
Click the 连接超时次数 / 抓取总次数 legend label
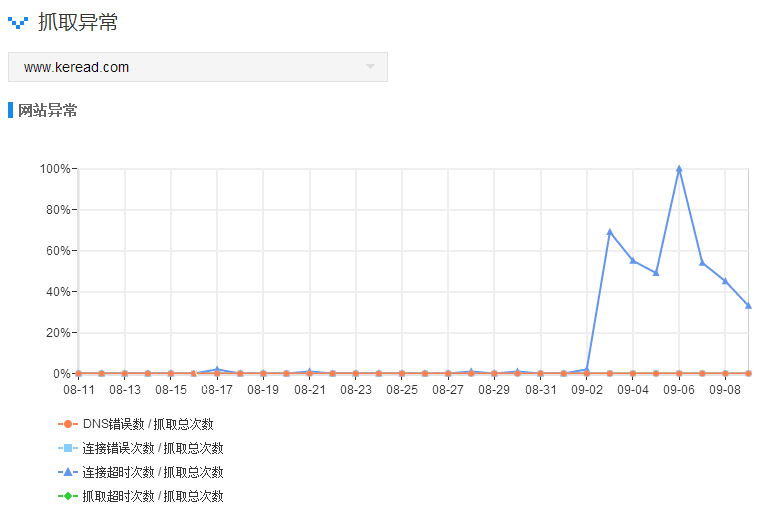point(153,472)
